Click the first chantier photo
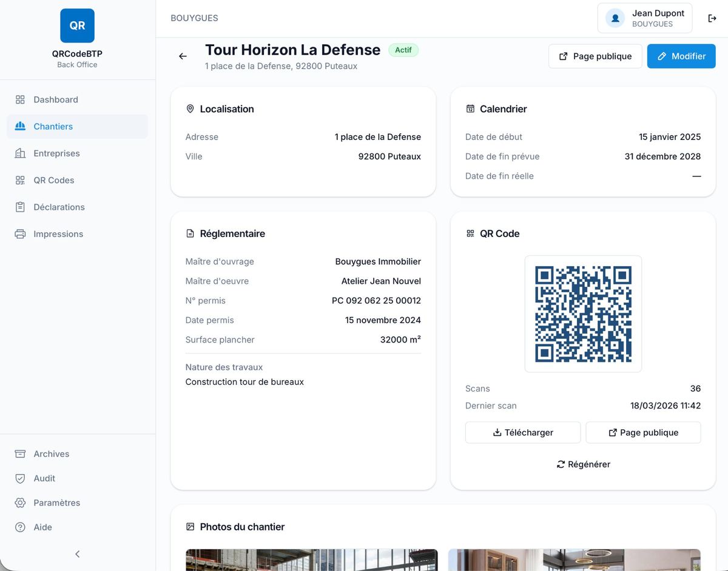 (311, 559)
